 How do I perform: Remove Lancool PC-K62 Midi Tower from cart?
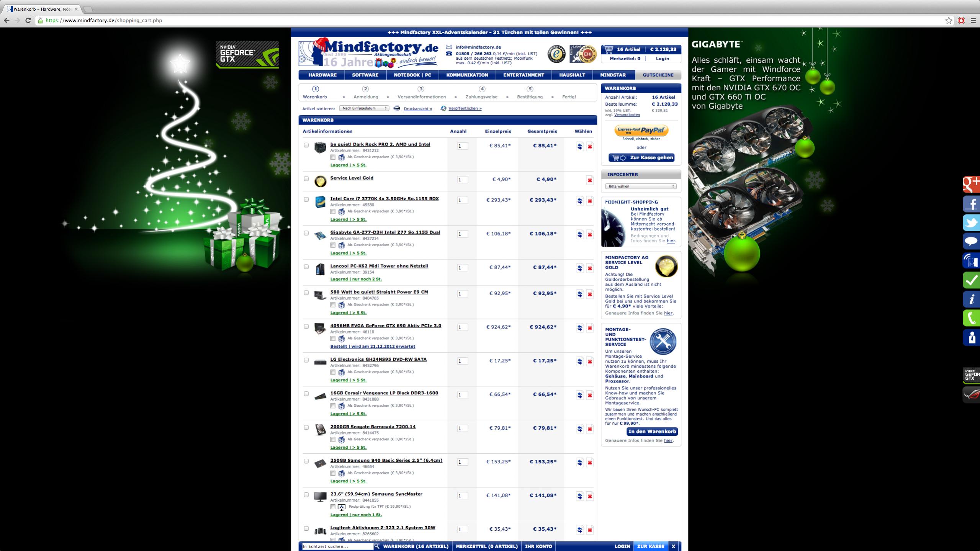(x=590, y=268)
